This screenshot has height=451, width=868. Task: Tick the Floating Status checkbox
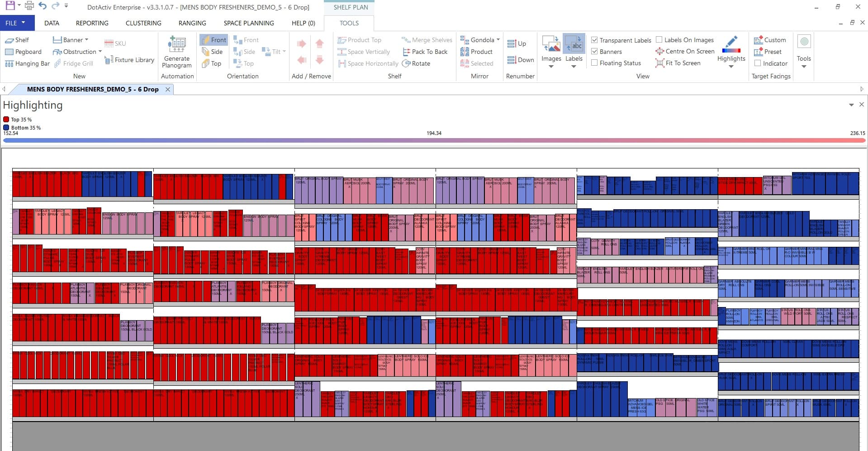click(x=595, y=63)
